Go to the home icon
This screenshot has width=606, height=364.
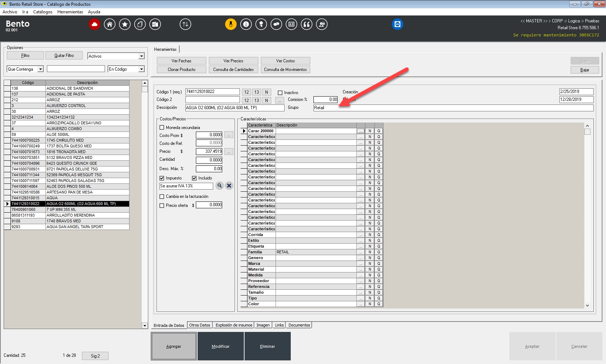[110, 24]
